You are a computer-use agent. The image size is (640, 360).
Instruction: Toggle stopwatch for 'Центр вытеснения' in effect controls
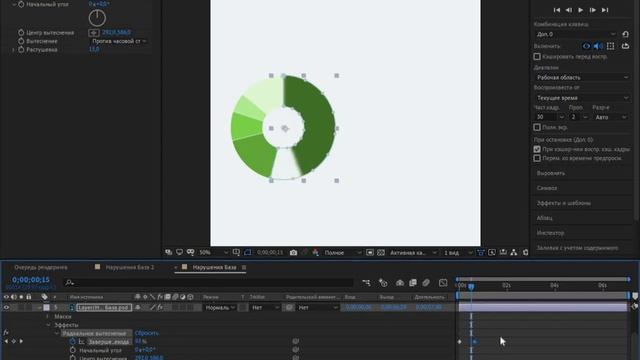[21, 33]
